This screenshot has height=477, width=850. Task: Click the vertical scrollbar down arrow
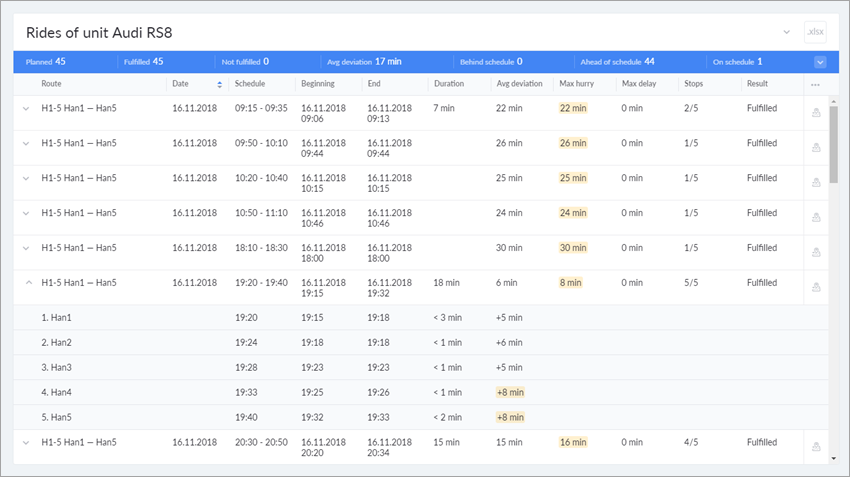[834, 458]
